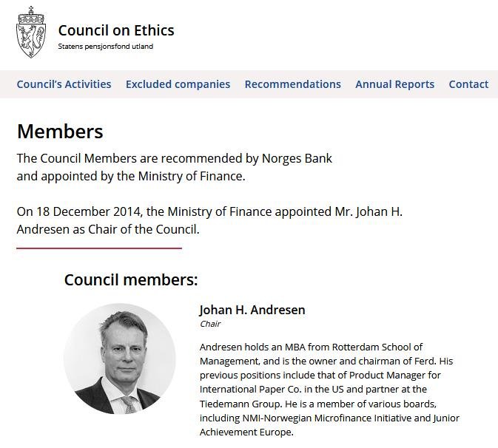Click 'Achievement Europe' at the bio's end
Screen dimensions: 498x448
tap(246, 432)
